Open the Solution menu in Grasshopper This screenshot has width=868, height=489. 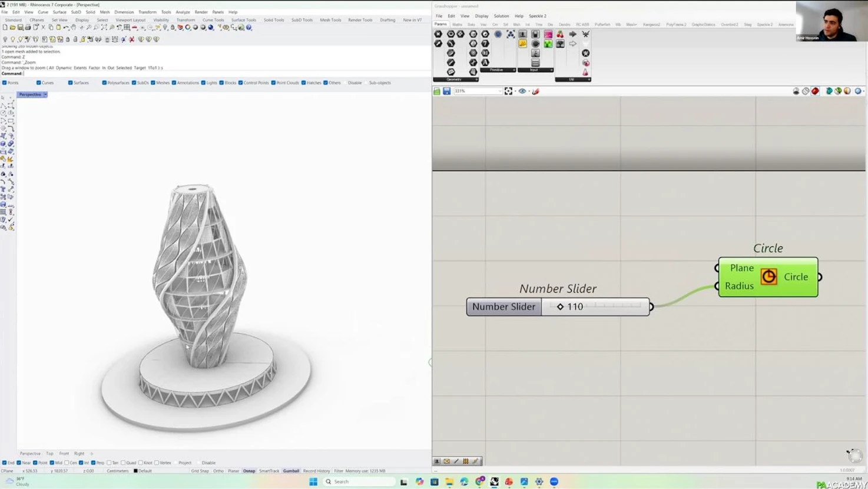click(501, 16)
